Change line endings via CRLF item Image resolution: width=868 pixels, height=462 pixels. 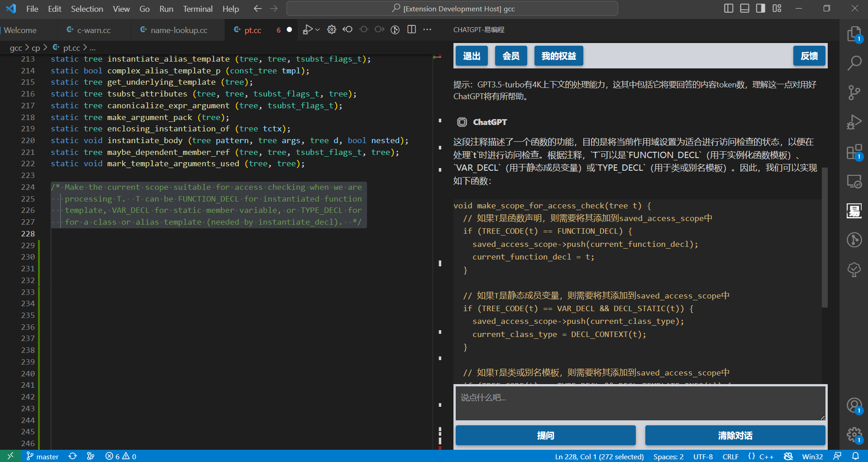(730, 457)
